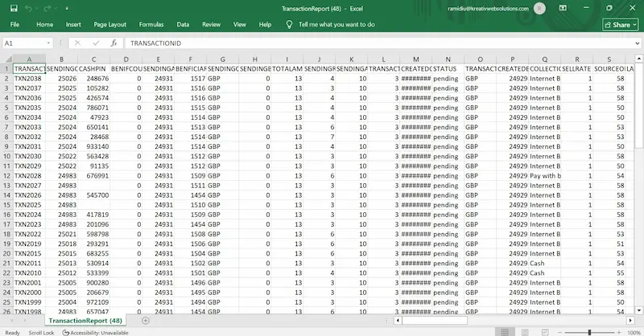Viewport: 644px width, 336px height.
Task: Select column M header
Action: pyautogui.click(x=415, y=59)
